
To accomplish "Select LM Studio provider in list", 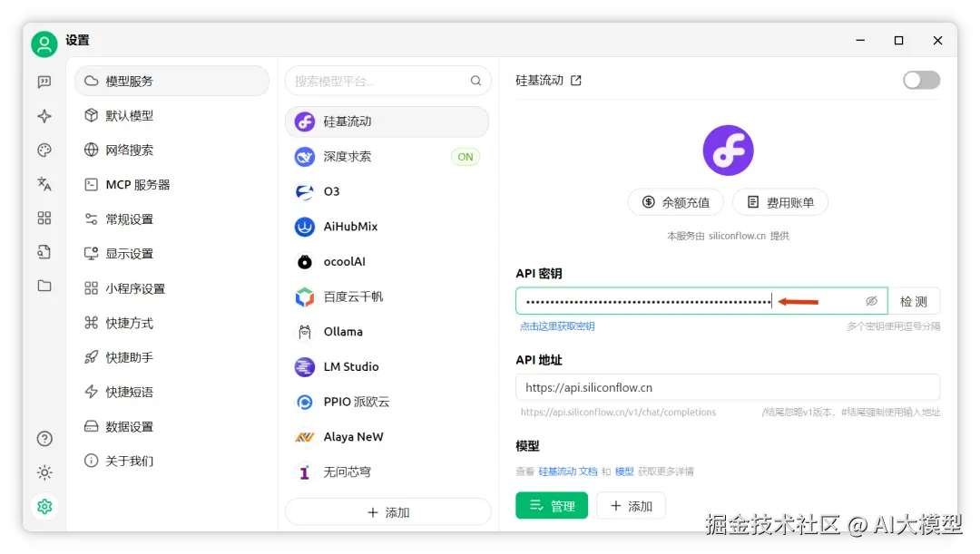I will pyautogui.click(x=387, y=366).
